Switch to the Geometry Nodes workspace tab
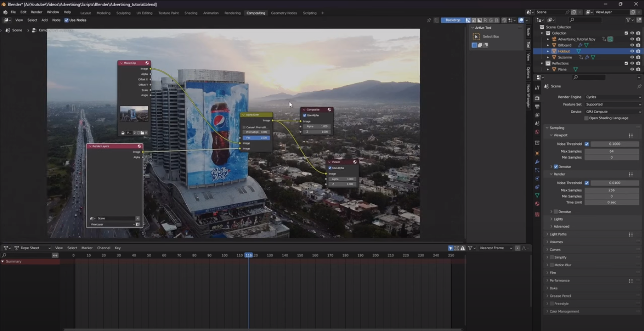The image size is (644, 331). [x=284, y=13]
